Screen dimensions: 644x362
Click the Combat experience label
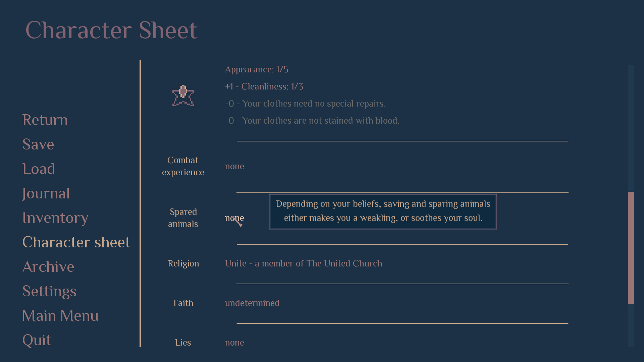tap(183, 166)
